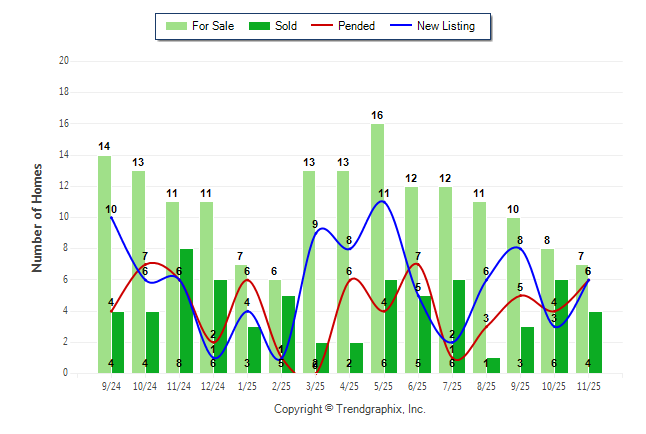The width and height of the screenshot is (646, 434).
Task: Click the 20 value on the y-axis
Action: 63,61
